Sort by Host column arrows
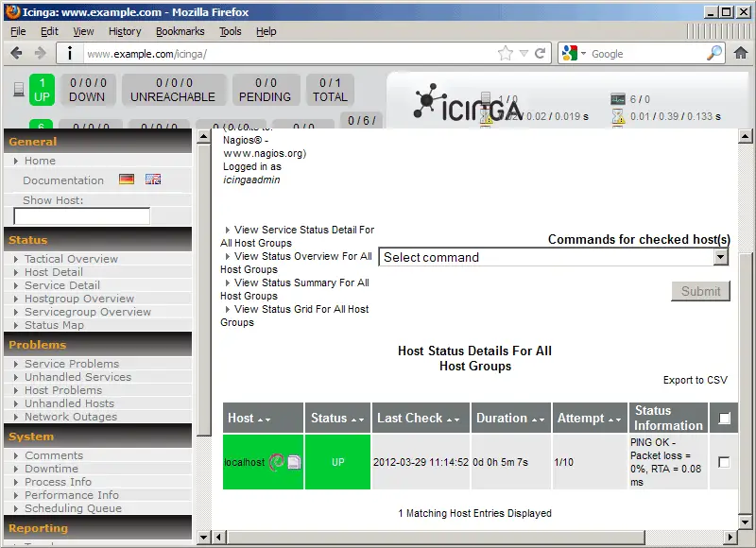Image resolution: width=756 pixels, height=548 pixels. click(x=264, y=420)
